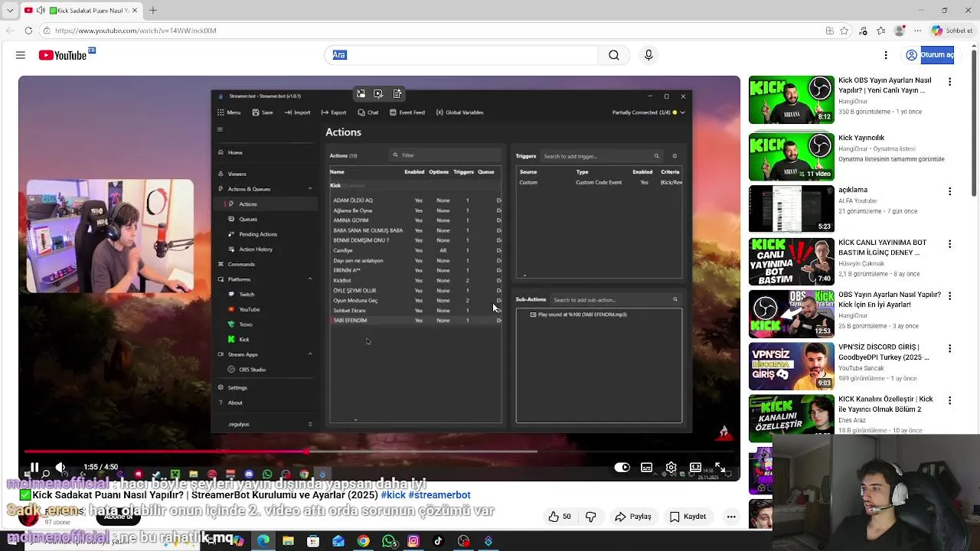This screenshot has height=551, width=980.
Task: Open the player settings gear
Action: tap(671, 467)
